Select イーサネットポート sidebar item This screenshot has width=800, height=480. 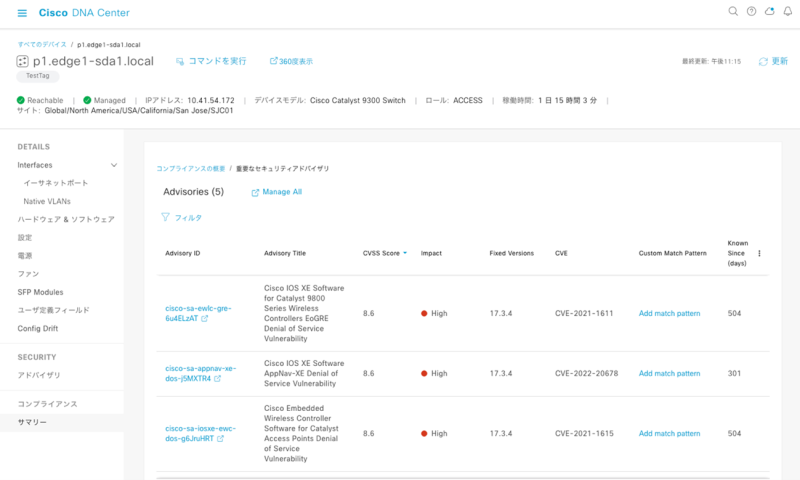click(56, 183)
